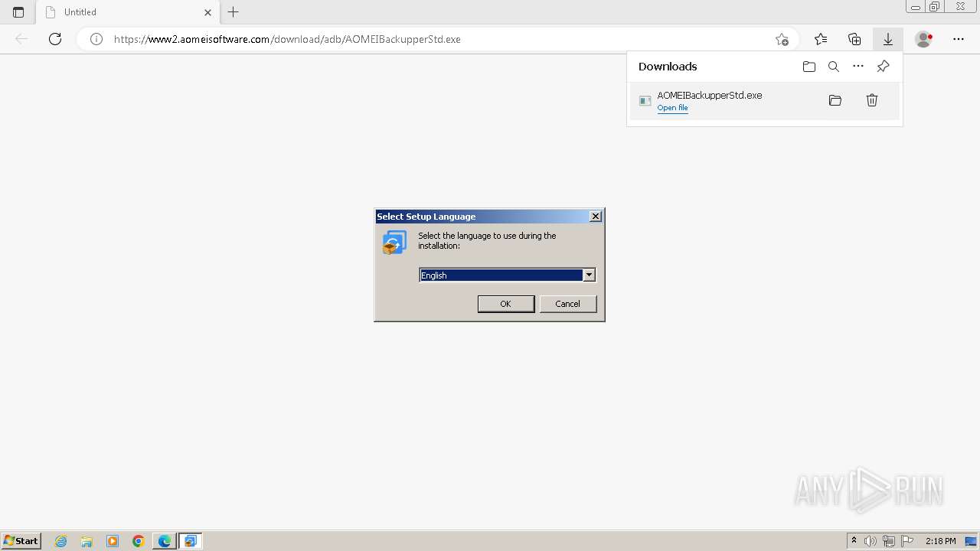Switch to Microsoft Edge taskbar button
This screenshot has width=980, height=551.
pos(164,541)
